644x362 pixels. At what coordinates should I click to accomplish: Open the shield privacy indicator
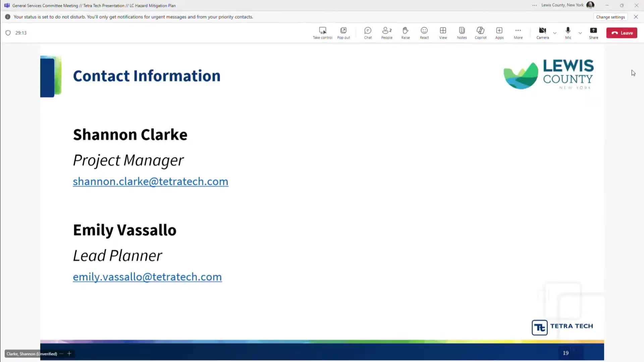[8, 33]
